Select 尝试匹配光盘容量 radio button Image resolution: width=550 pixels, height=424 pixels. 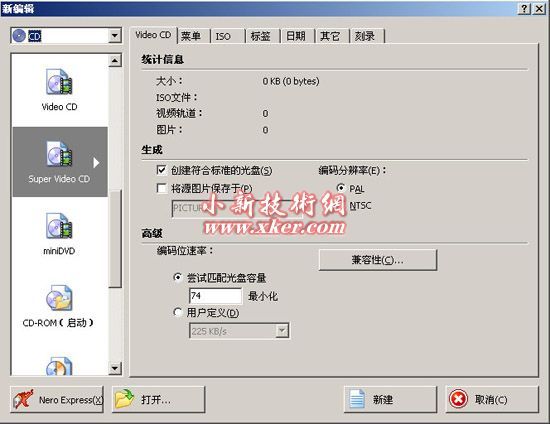tap(178, 278)
